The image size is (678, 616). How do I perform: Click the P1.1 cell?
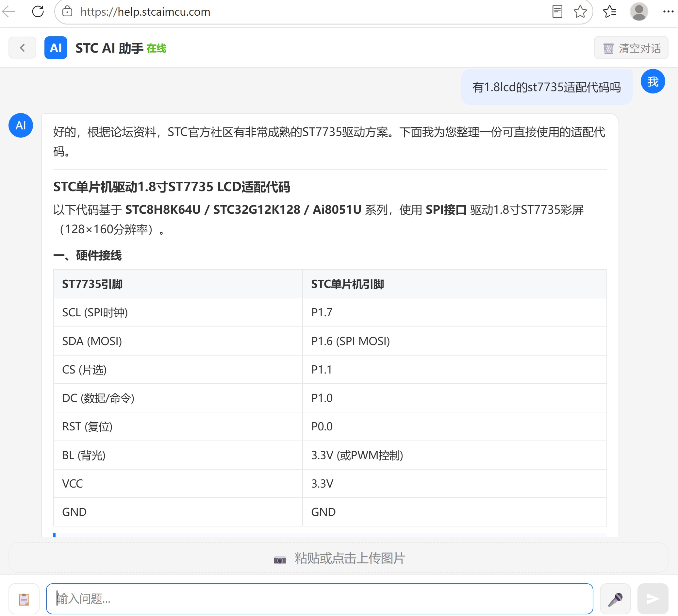pyautogui.click(x=455, y=369)
